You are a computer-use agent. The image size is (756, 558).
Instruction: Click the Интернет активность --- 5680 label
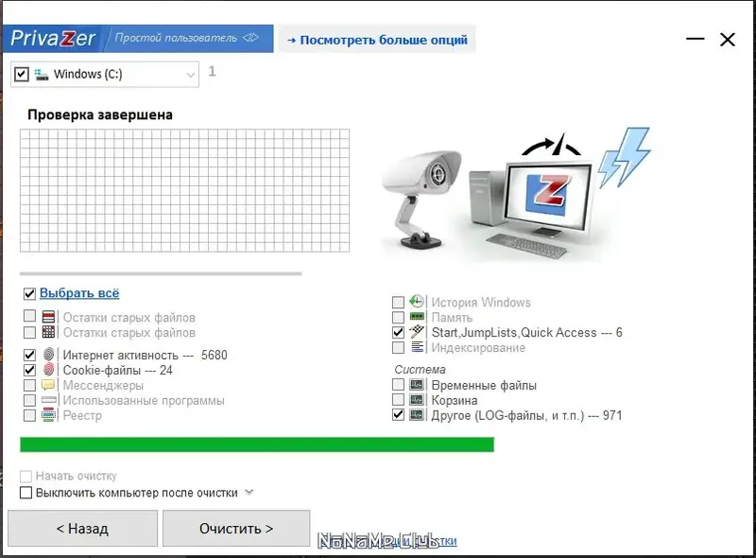pos(146,355)
